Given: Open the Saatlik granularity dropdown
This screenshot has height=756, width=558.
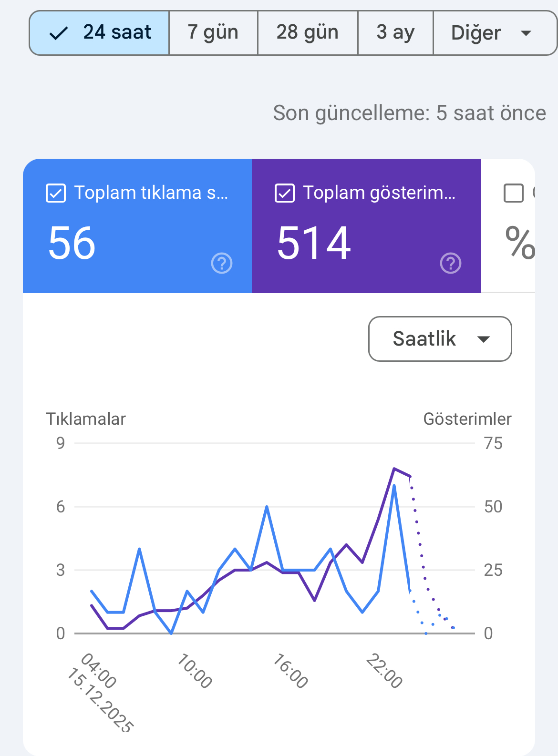Looking at the screenshot, I should click(x=440, y=339).
